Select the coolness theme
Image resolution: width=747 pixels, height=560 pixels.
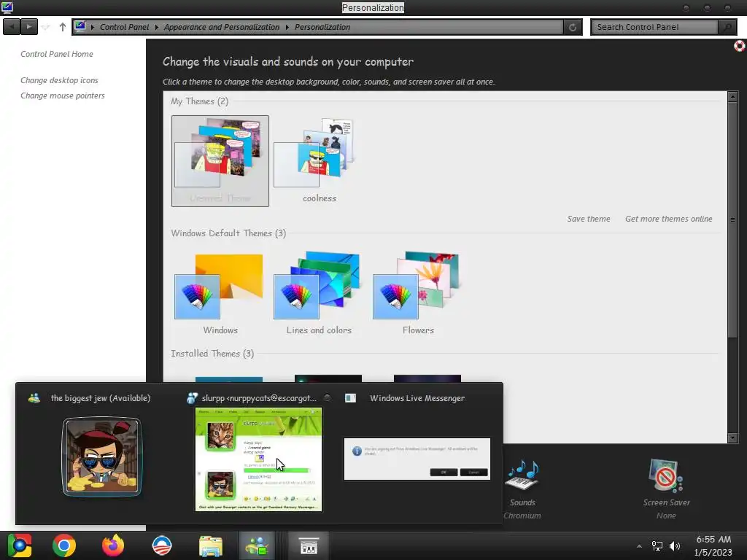pos(320,161)
